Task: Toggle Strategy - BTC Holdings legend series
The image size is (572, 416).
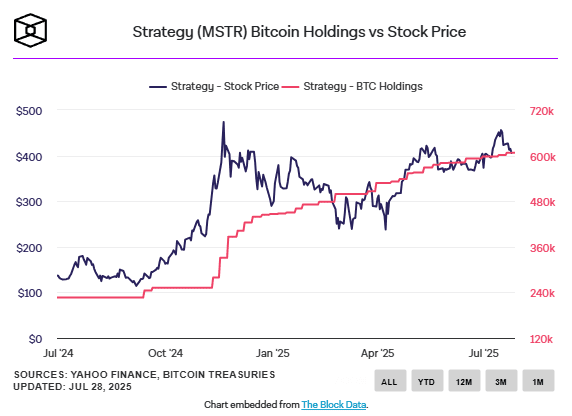Action: (352, 86)
